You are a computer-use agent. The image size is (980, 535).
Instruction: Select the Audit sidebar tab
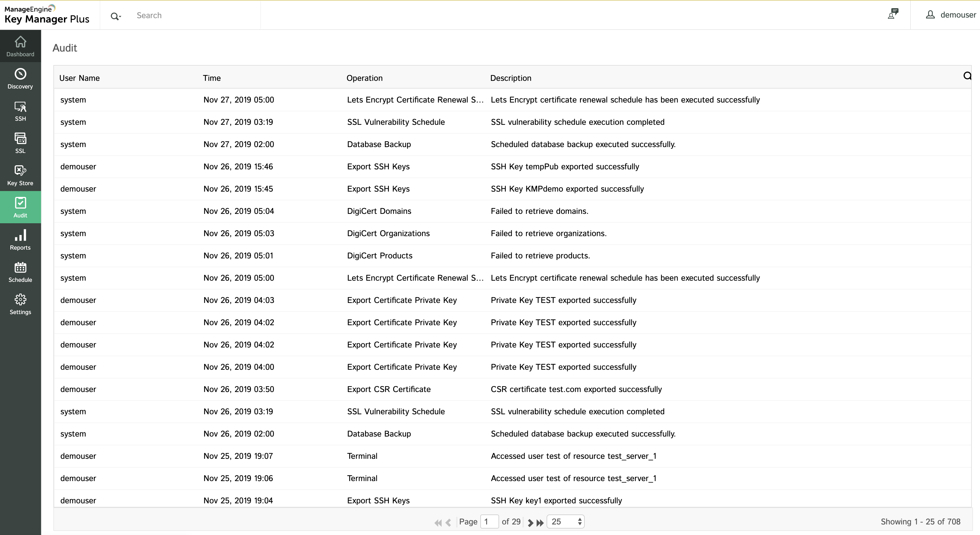pyautogui.click(x=20, y=207)
